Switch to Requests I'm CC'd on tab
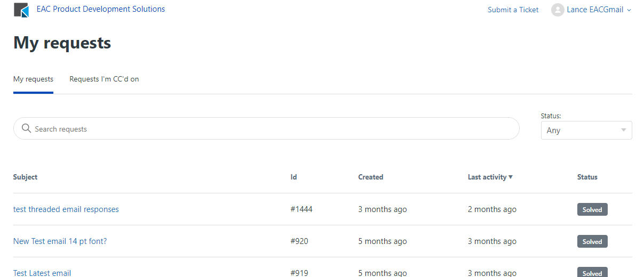Screen dimensions: 644x277 point(104,79)
